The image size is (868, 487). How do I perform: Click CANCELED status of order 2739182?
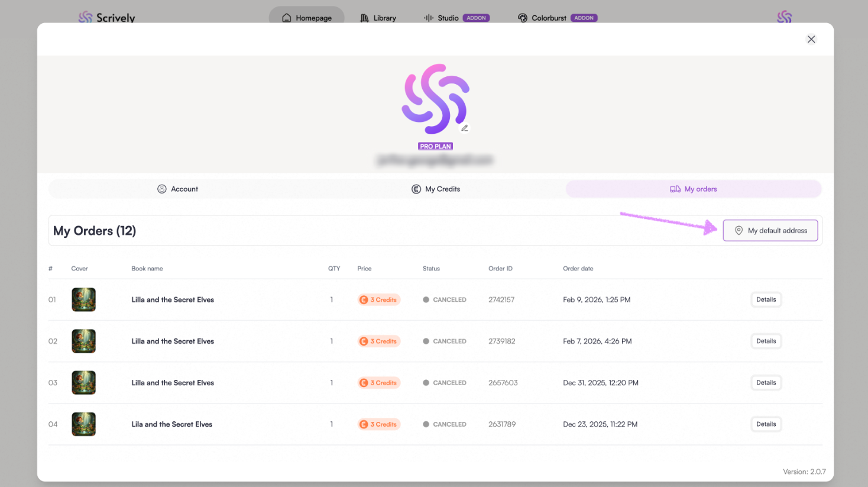pyautogui.click(x=445, y=341)
